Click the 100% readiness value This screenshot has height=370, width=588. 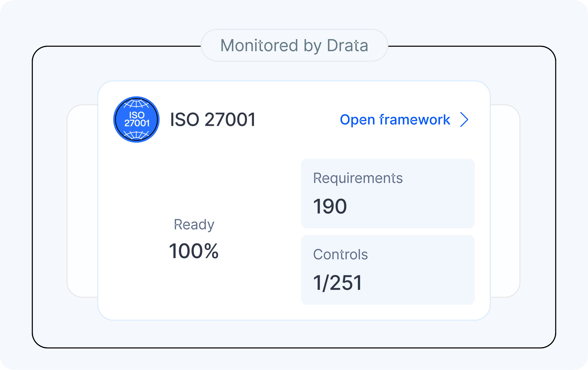coord(194,251)
